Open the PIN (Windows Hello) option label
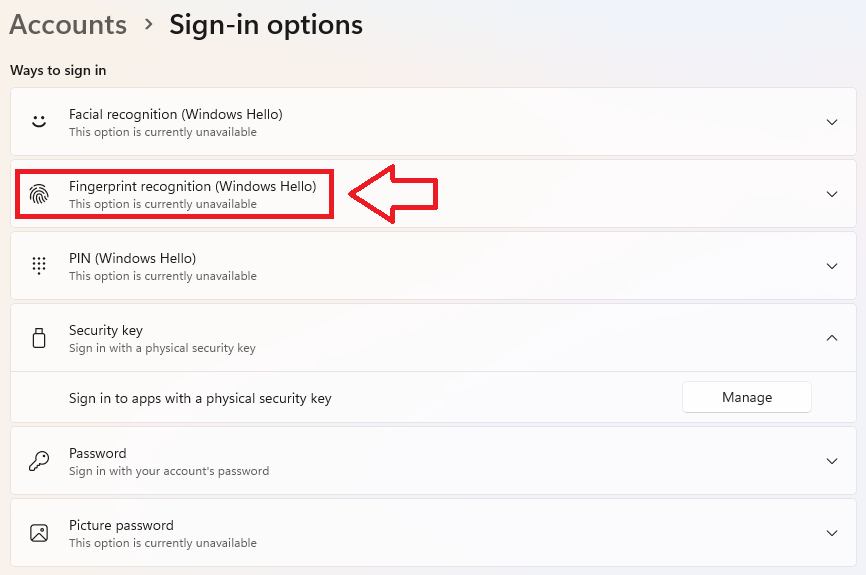 pyautogui.click(x=132, y=258)
